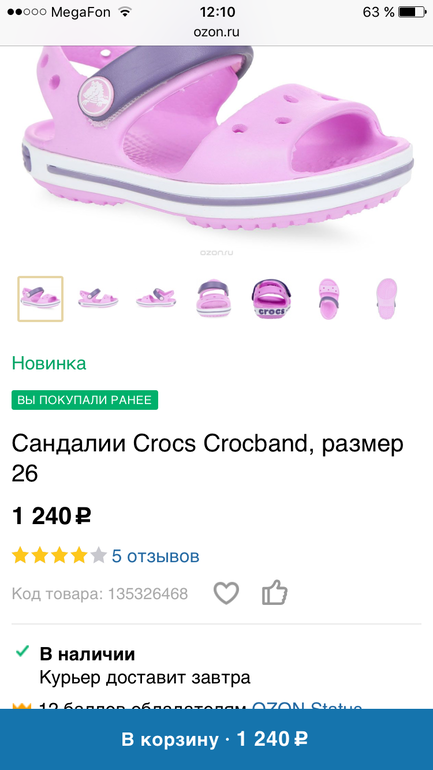Tap the ВЫ ПОКУПАЛИ РАНЕЕ badge

click(x=84, y=400)
